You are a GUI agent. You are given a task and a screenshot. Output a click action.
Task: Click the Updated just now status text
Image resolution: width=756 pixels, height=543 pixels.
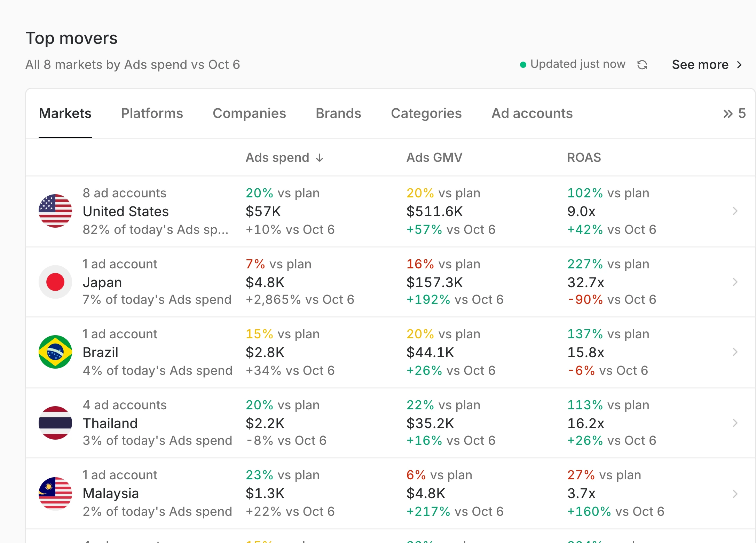click(x=578, y=64)
